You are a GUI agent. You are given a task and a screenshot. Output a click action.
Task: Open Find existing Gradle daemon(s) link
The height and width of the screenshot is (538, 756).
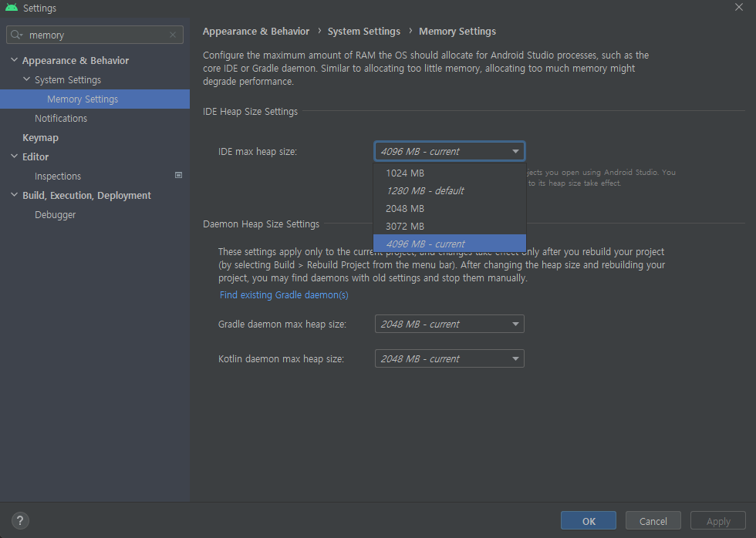coord(284,294)
